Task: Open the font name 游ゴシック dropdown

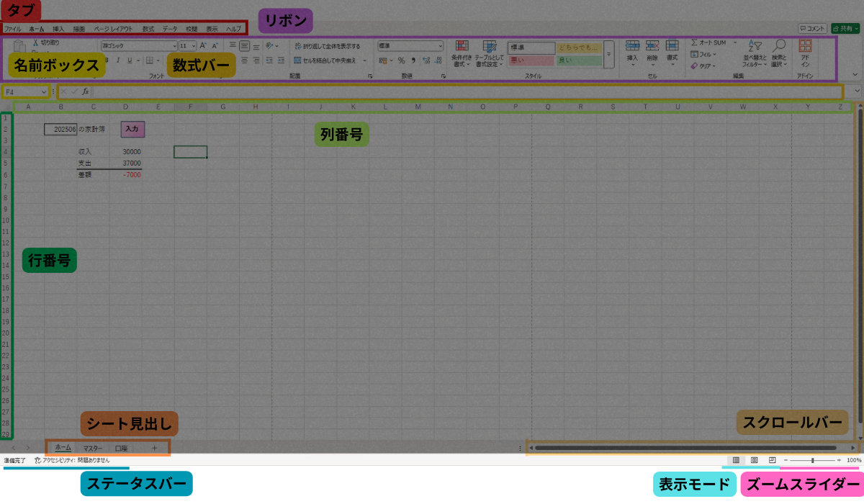Action: pos(174,45)
